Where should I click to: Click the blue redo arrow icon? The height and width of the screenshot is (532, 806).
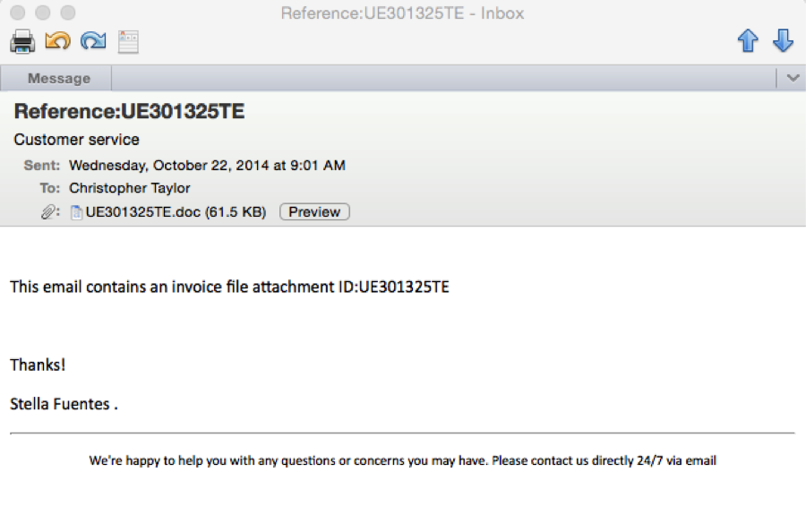(92, 41)
